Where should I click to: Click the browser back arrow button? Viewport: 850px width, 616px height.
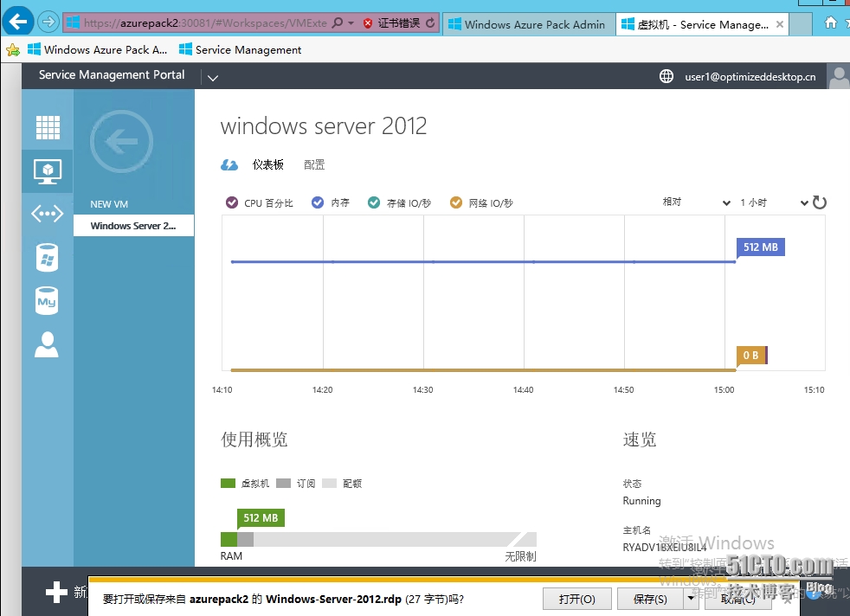pyautogui.click(x=18, y=22)
